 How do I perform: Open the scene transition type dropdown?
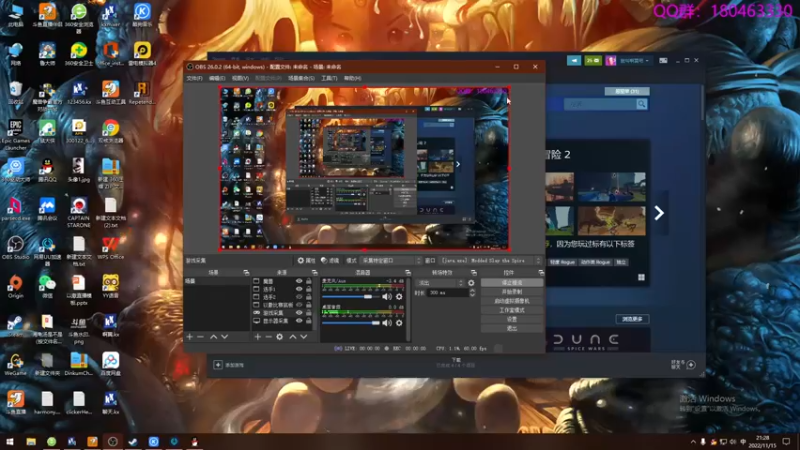tap(440, 283)
